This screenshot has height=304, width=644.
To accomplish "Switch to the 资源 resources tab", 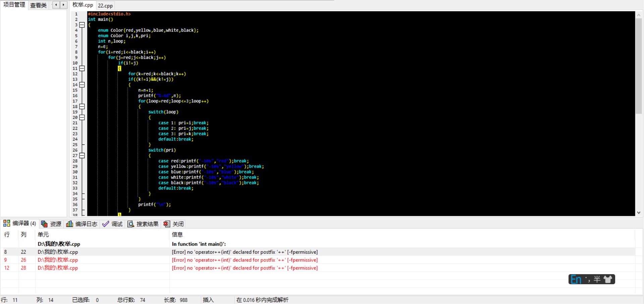I will coord(51,224).
